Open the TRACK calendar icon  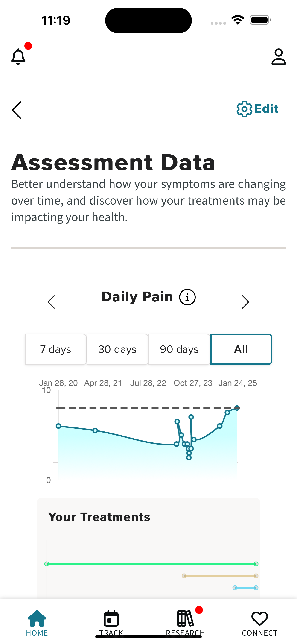click(x=111, y=618)
